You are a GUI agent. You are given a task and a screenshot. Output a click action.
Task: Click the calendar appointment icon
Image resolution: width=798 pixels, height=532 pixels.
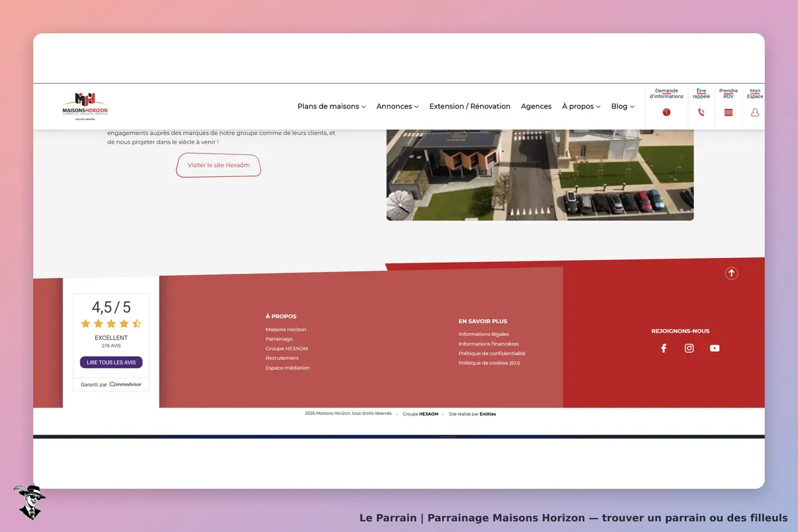tap(728, 112)
